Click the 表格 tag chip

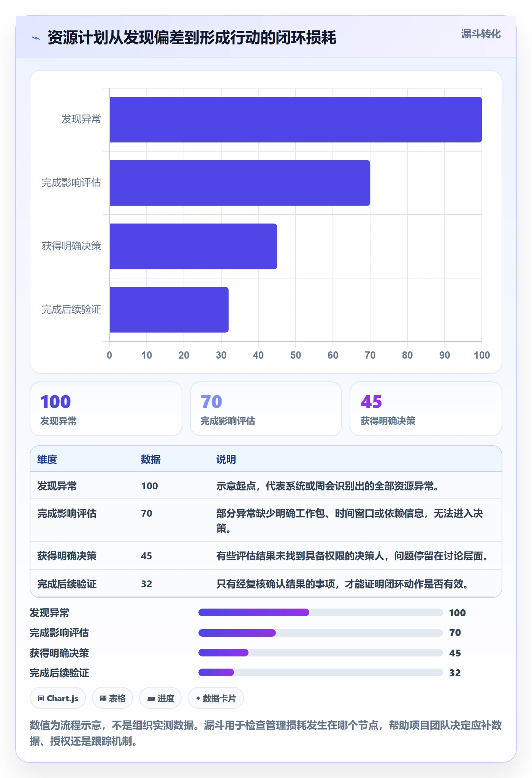(x=112, y=698)
